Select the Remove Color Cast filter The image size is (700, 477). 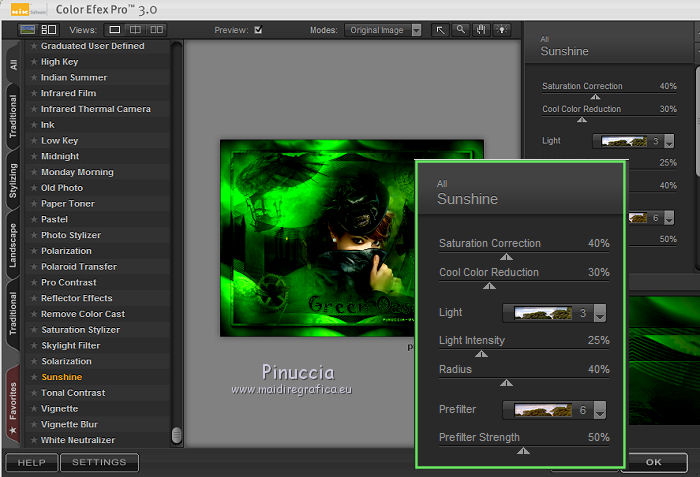pyautogui.click(x=83, y=314)
